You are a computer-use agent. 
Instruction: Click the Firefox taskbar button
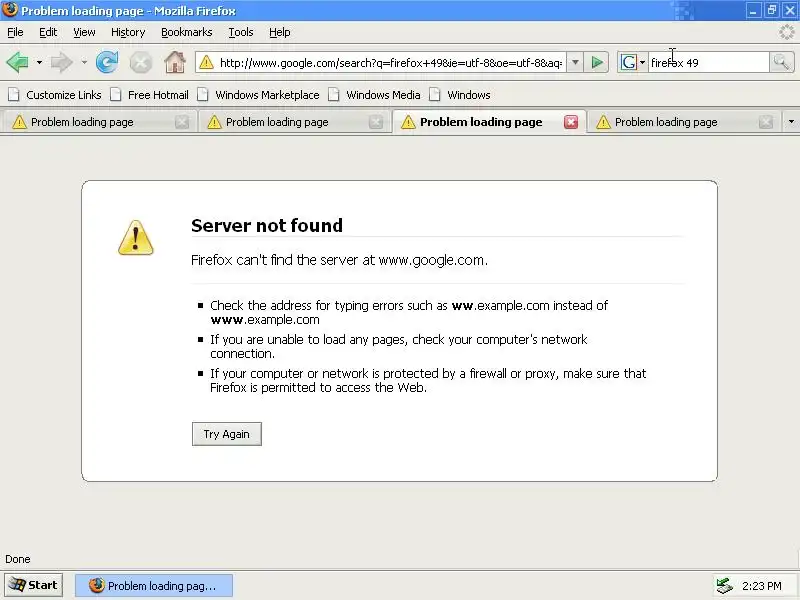(x=154, y=586)
